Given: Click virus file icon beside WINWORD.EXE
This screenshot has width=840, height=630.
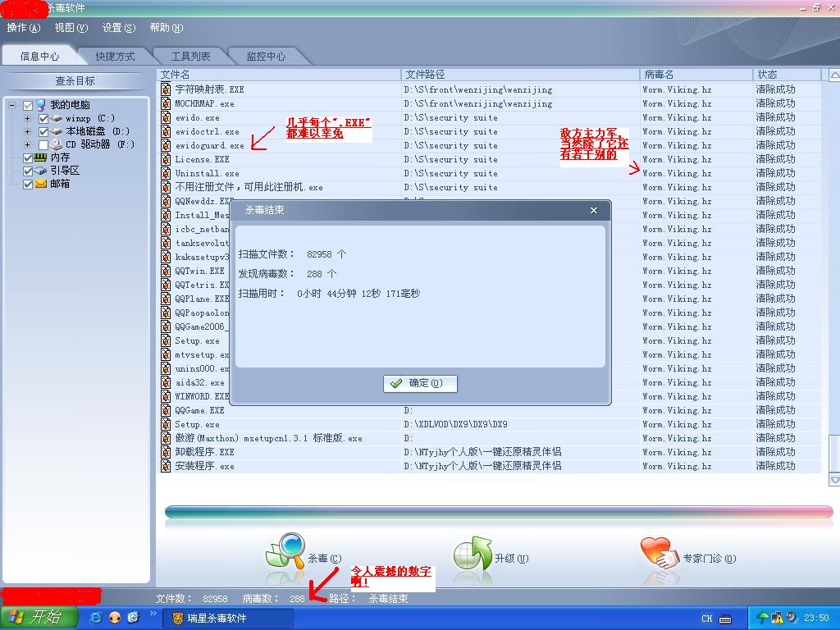Looking at the screenshot, I should pyautogui.click(x=166, y=396).
